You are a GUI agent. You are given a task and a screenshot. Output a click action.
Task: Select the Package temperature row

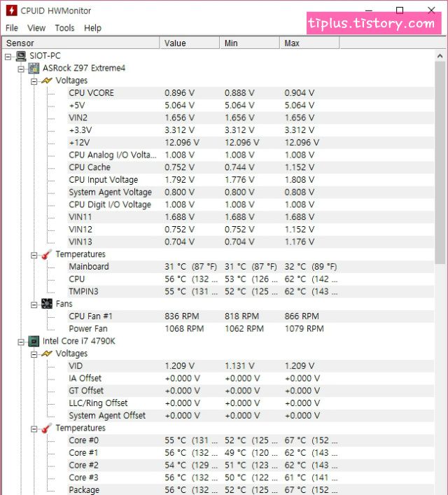tap(251, 489)
